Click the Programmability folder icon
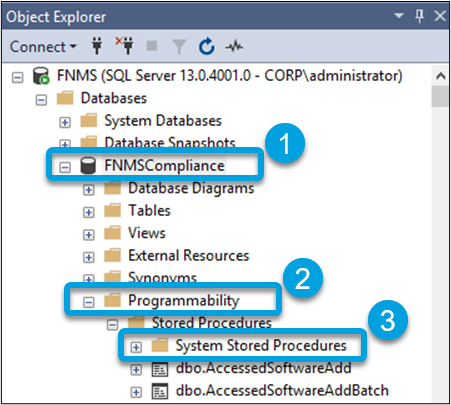The image size is (451, 405). tap(112, 300)
